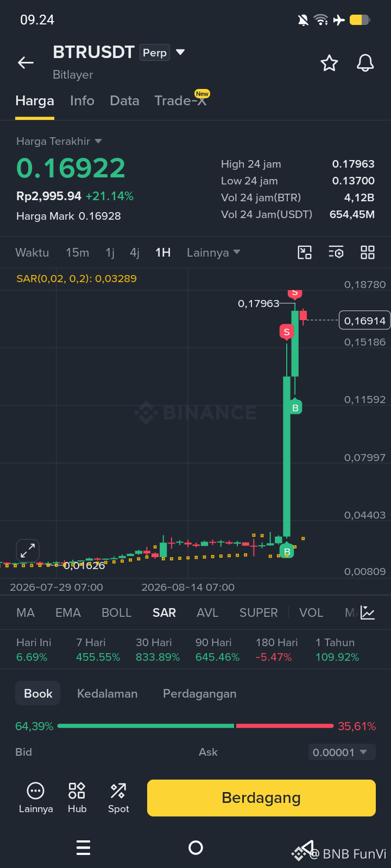Tap the last price 0.16922
The width and height of the screenshot is (391, 868).
click(x=71, y=168)
